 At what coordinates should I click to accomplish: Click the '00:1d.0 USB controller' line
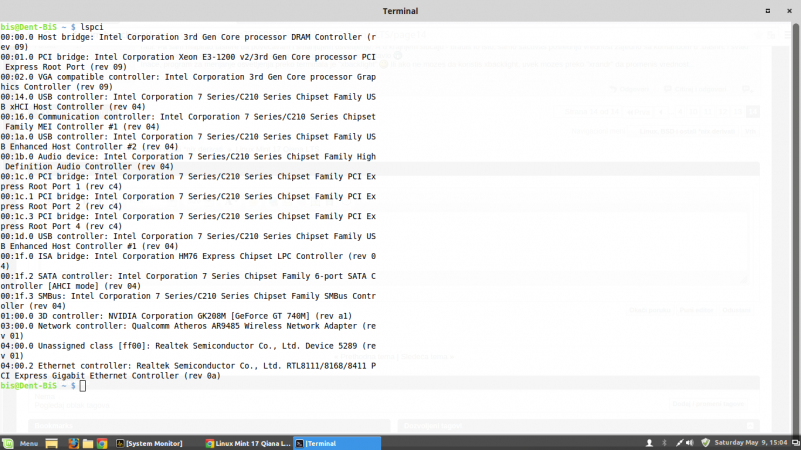tap(188, 241)
